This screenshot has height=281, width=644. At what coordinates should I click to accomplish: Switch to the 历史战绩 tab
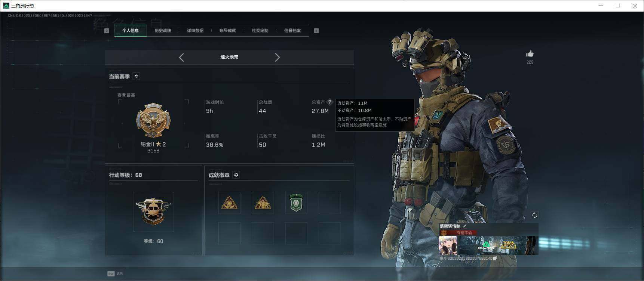tap(163, 31)
